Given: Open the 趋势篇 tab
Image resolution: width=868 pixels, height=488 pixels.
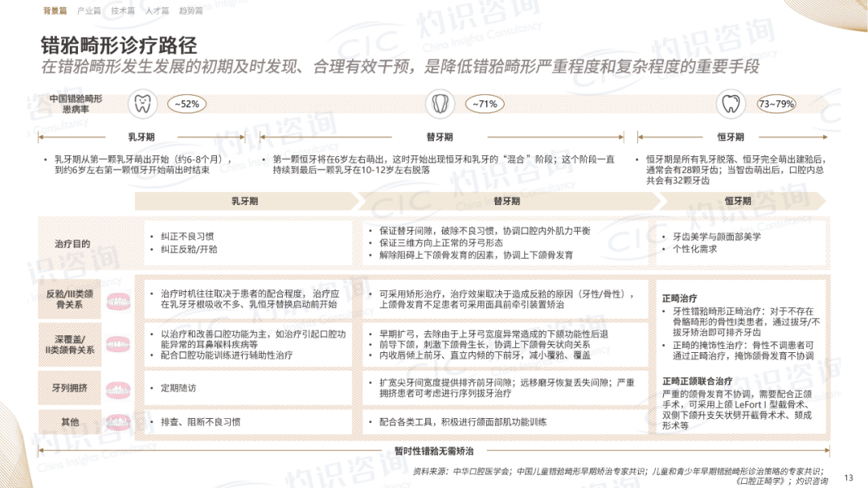Looking at the screenshot, I should 191,10.
